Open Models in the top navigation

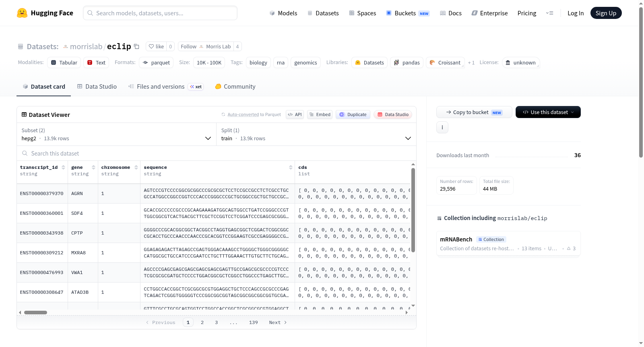(283, 13)
